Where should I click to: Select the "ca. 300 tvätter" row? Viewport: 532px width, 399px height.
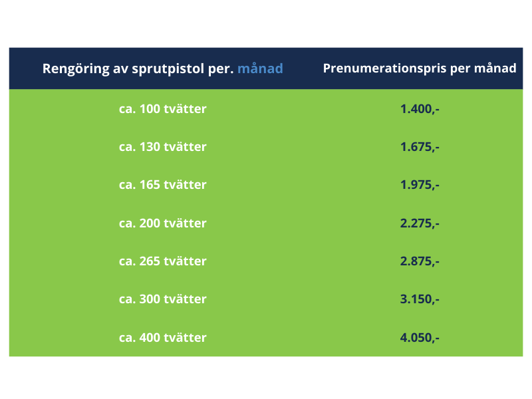coord(266,299)
